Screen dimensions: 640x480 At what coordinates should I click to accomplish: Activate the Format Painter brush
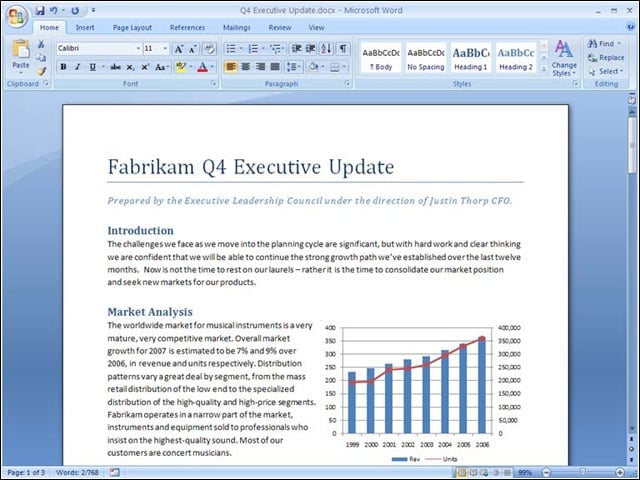[41, 71]
